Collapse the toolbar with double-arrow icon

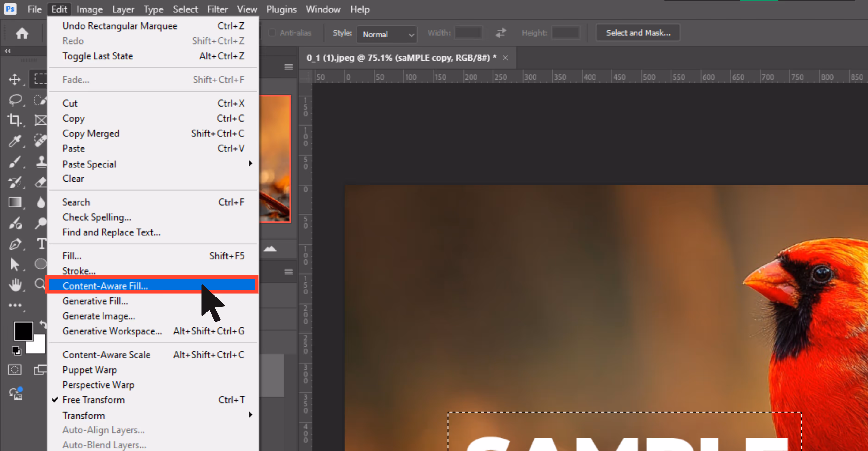pyautogui.click(x=7, y=51)
